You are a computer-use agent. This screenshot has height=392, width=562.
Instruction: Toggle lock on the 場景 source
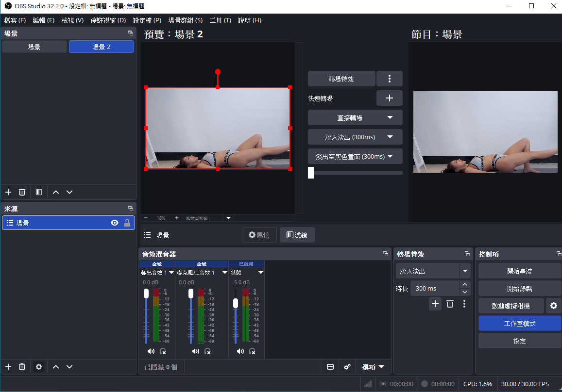coord(127,223)
